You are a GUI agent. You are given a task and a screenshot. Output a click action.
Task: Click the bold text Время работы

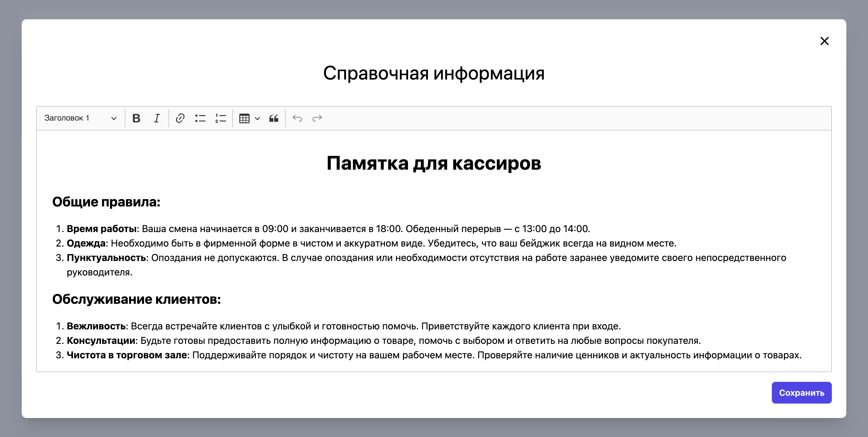(x=102, y=229)
